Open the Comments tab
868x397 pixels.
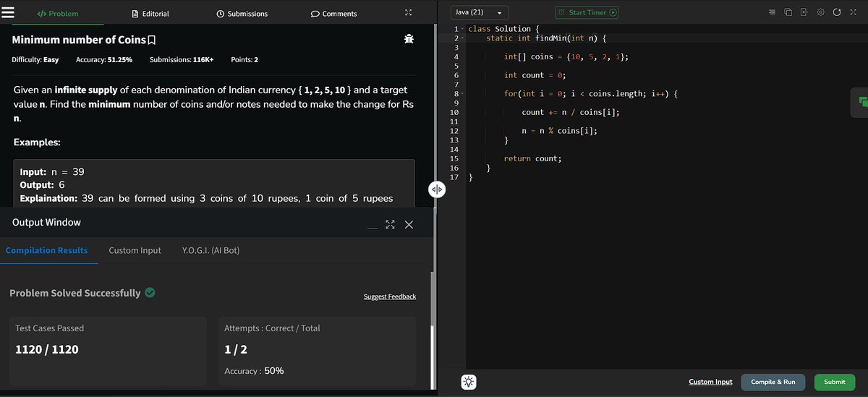[x=333, y=13]
